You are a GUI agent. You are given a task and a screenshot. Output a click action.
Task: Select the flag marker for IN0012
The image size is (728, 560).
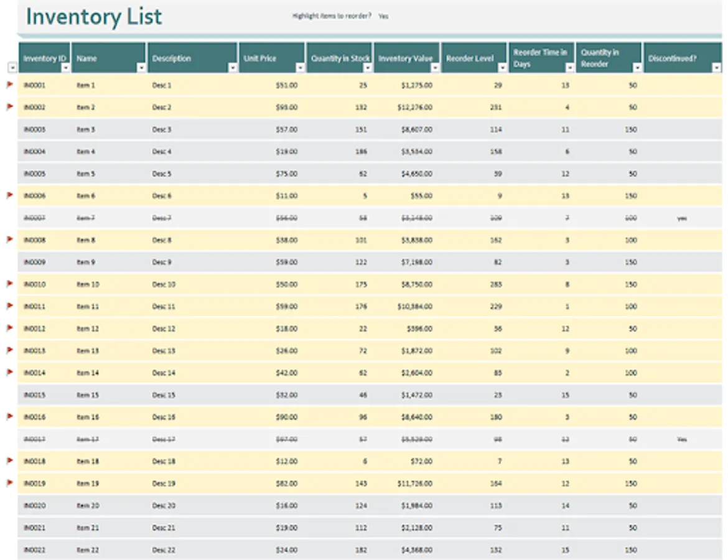[9, 328]
